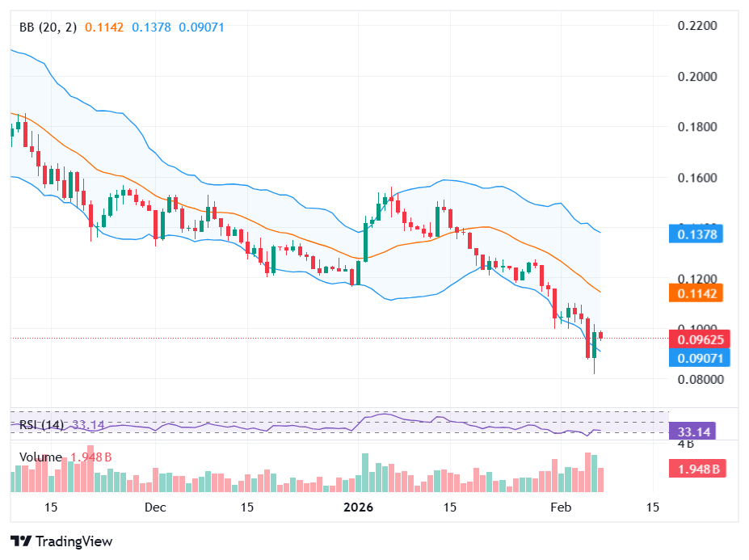Click the blue 0.1378 upper band legend value

151,27
